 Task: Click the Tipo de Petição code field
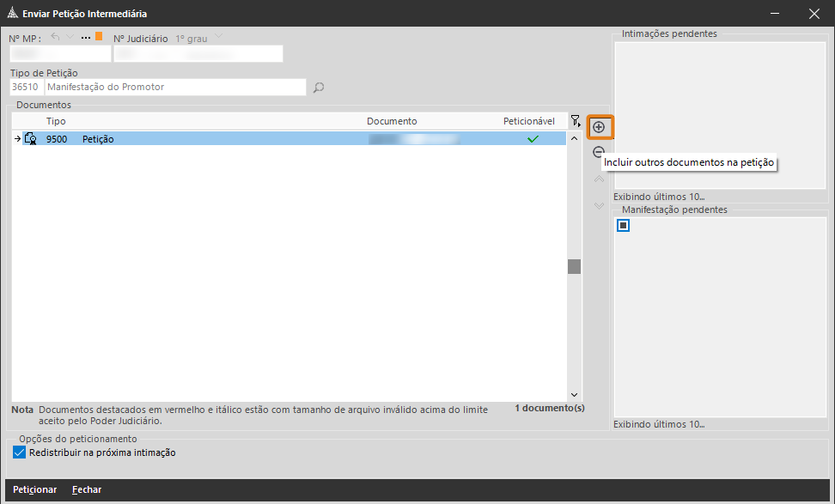pyautogui.click(x=27, y=88)
